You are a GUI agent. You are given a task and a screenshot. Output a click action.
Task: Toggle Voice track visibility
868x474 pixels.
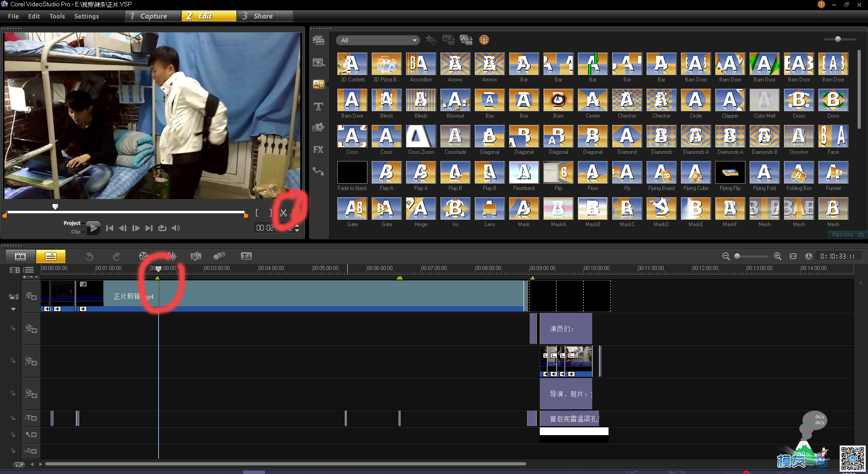tap(31, 435)
